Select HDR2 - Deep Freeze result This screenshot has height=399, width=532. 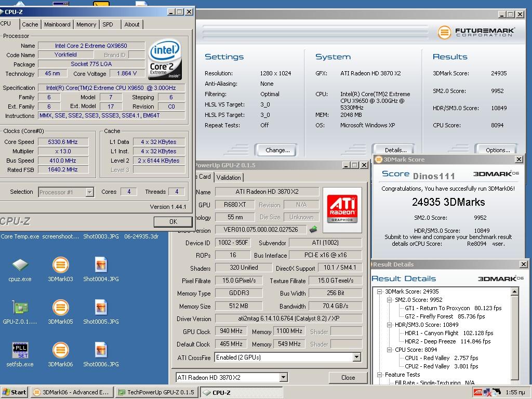click(447, 341)
